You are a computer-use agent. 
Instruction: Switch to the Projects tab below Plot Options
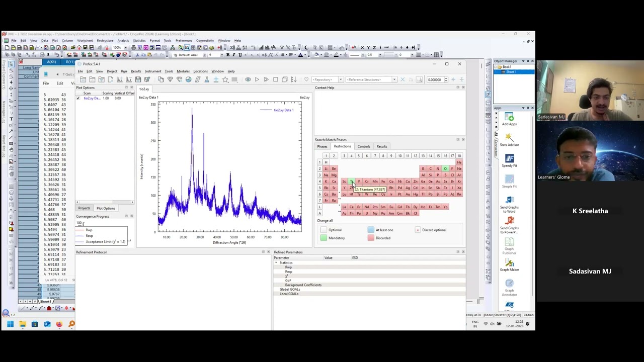pos(84,208)
